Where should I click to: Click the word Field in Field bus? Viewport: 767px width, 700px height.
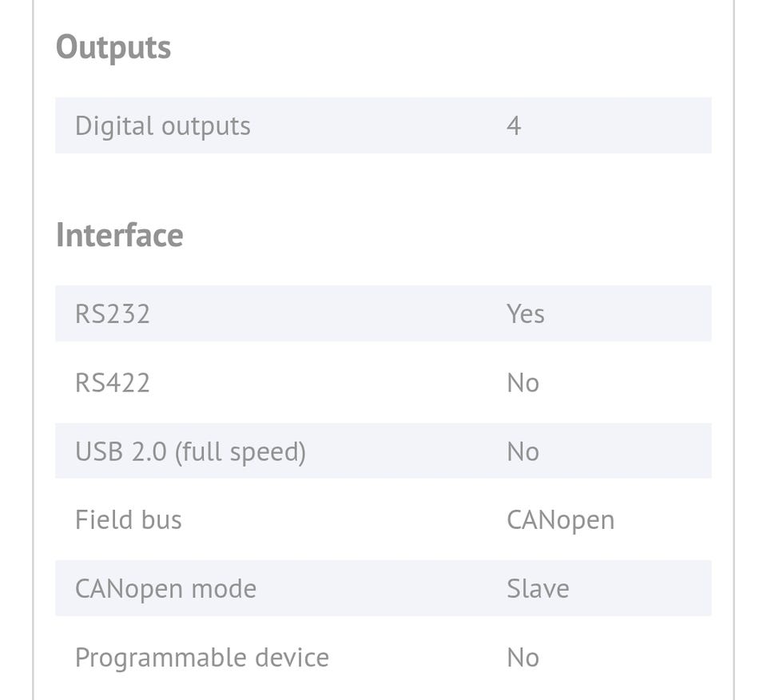tap(101, 520)
